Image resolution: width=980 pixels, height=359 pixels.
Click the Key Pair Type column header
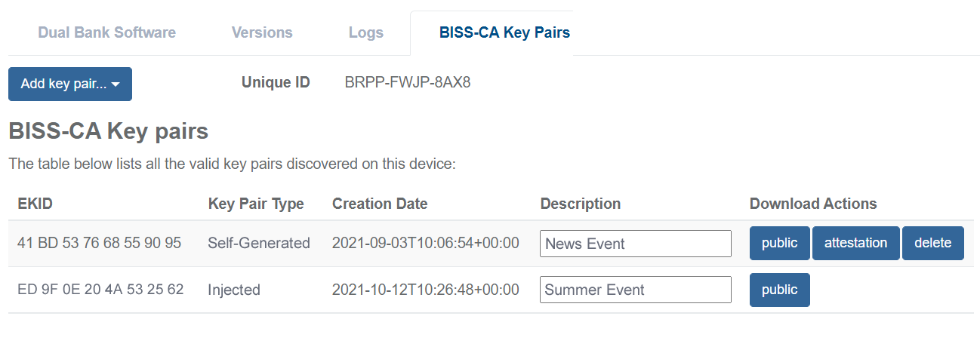[x=256, y=204]
